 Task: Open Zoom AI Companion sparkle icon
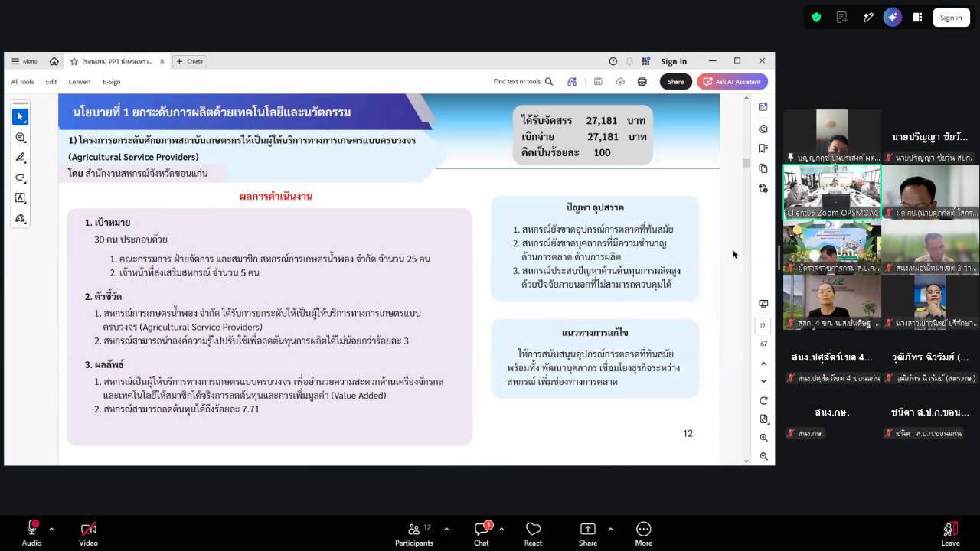[x=892, y=18]
